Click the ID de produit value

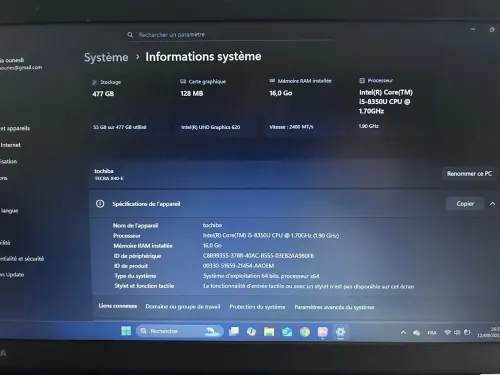coord(238,266)
